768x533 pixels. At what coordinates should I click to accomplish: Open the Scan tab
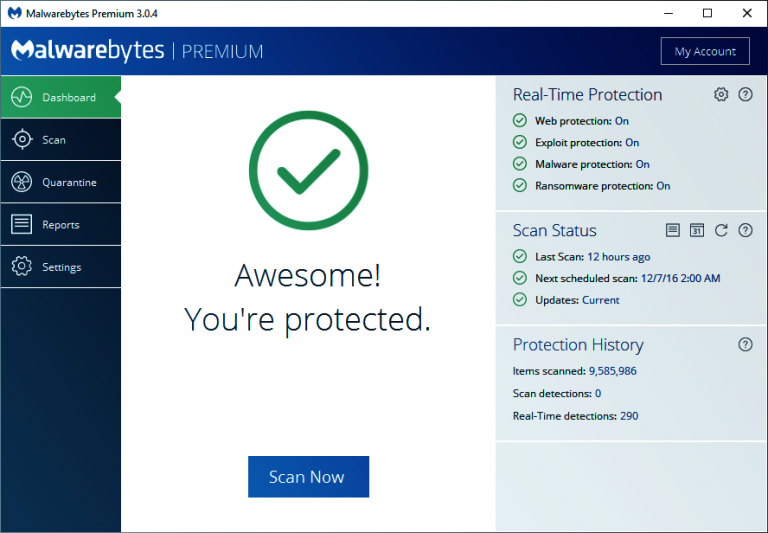[61, 140]
